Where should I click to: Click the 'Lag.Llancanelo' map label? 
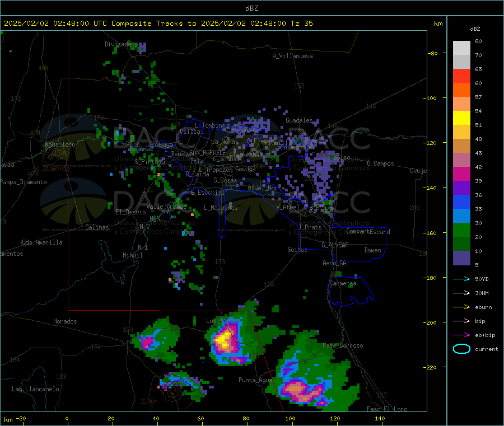click(35, 389)
